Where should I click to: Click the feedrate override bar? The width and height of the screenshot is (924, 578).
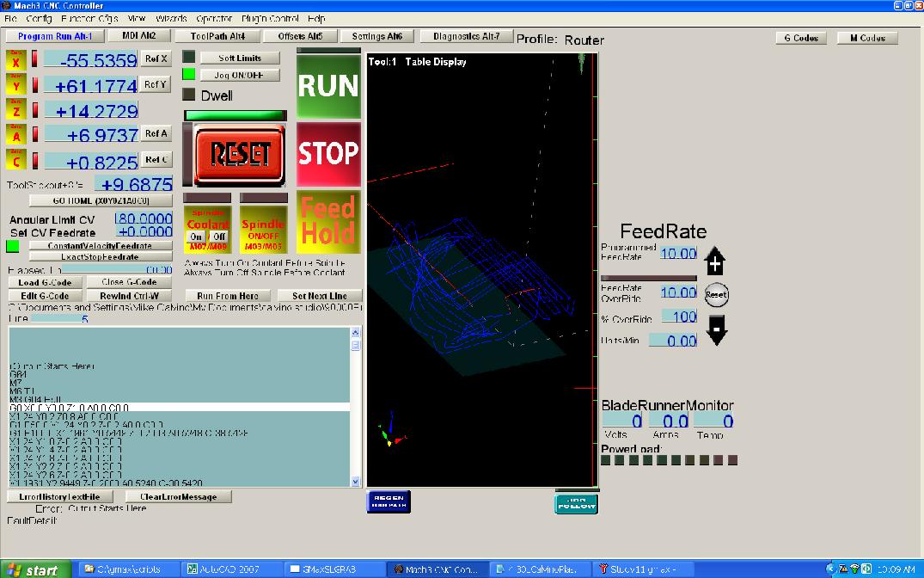pyautogui.click(x=648, y=278)
